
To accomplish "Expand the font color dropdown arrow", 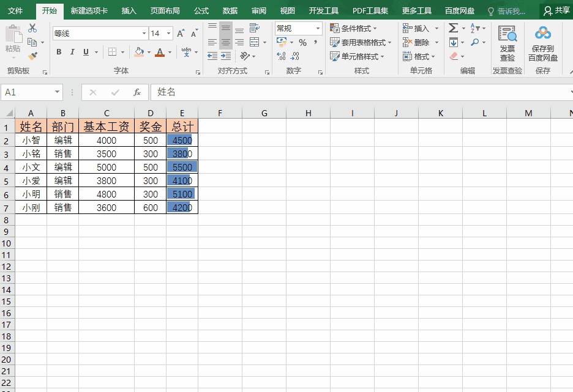I will pyautogui.click(x=170, y=52).
